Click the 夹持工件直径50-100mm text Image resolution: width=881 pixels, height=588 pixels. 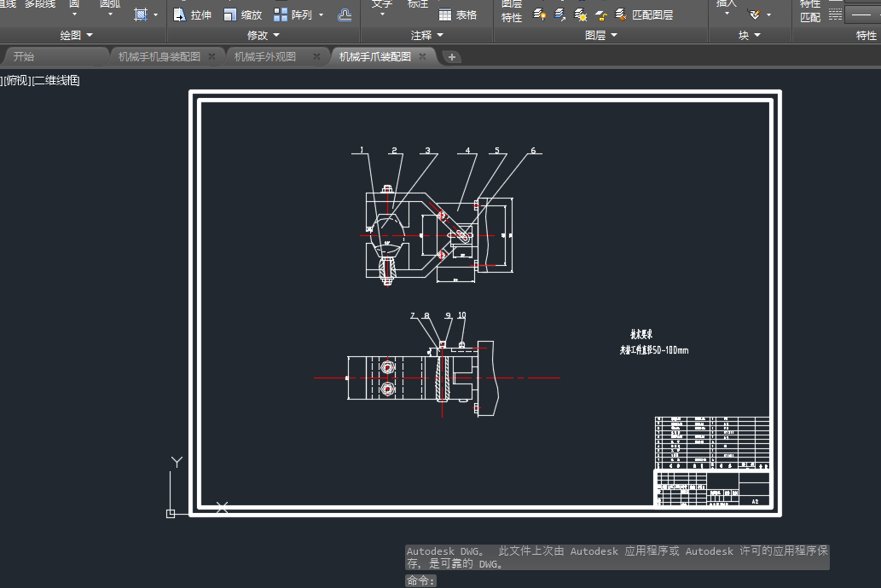point(654,350)
